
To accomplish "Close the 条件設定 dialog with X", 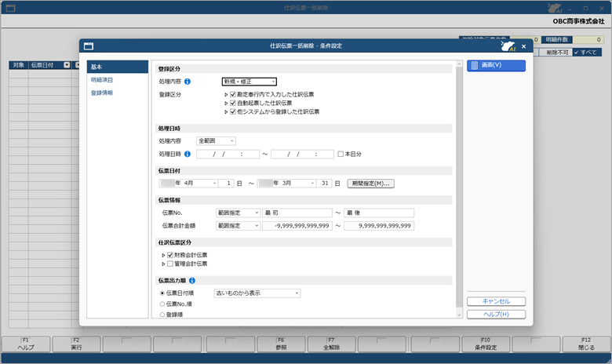I will pyautogui.click(x=524, y=46).
